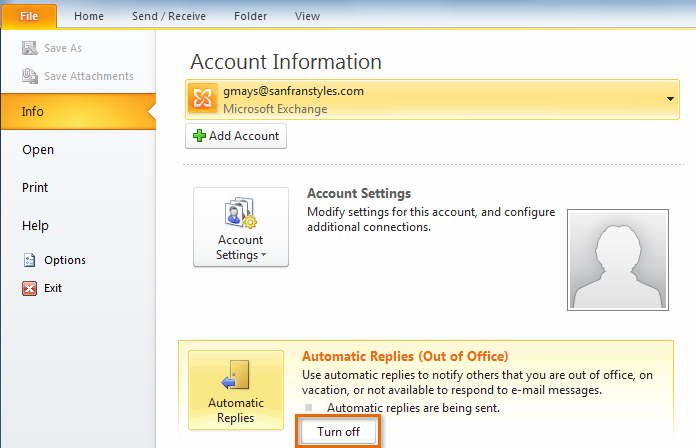Viewport: 696px width, 448px height.
Task: Click the Save Attachments paperclip icon
Action: [x=30, y=76]
